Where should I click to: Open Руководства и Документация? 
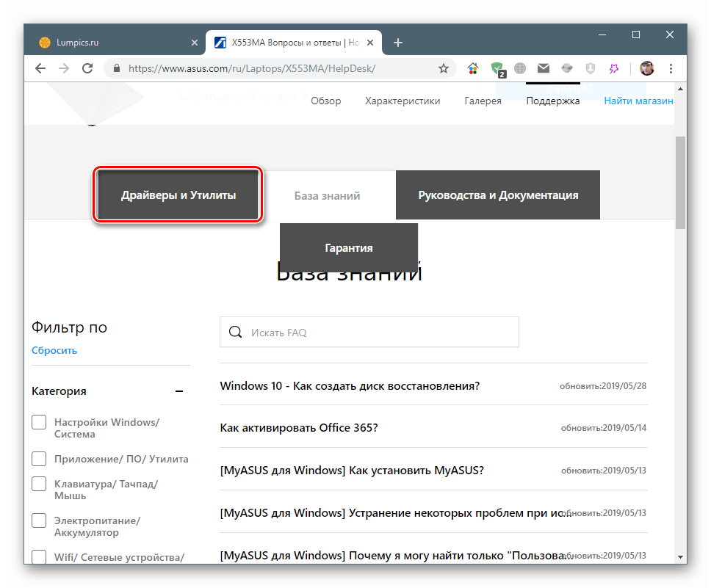(498, 195)
